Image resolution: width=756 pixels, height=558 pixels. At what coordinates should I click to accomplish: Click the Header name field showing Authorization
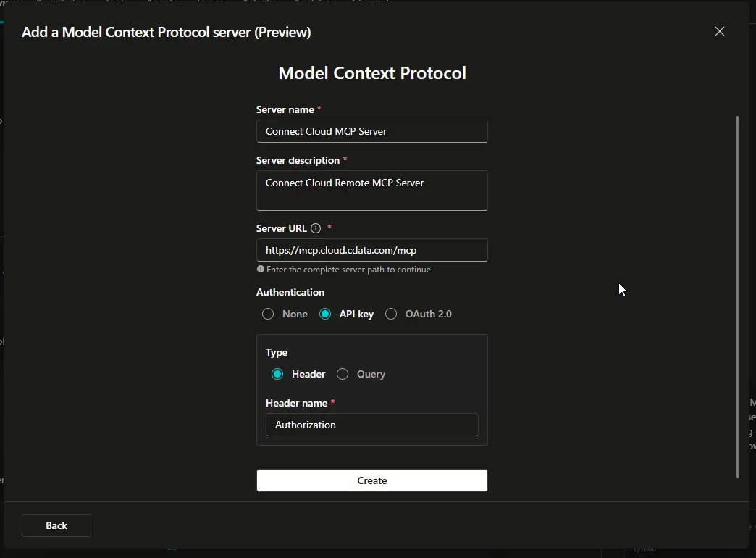pos(371,425)
